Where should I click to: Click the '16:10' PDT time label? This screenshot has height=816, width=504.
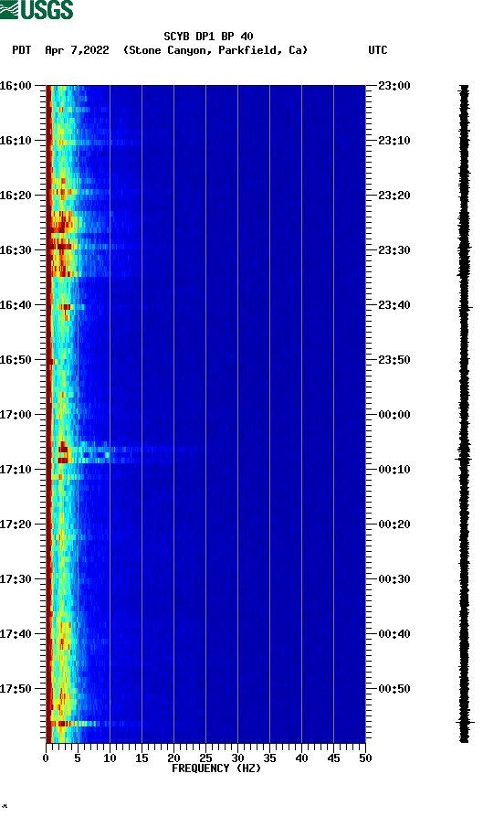click(x=16, y=141)
